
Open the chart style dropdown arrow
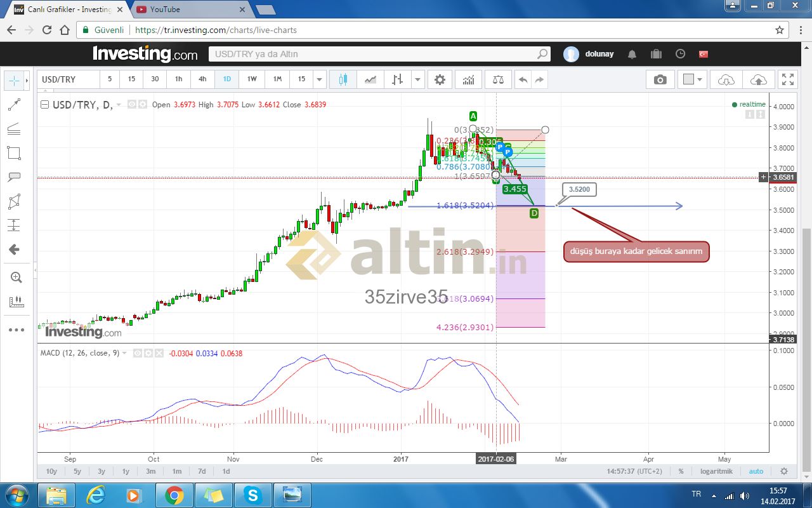point(417,79)
